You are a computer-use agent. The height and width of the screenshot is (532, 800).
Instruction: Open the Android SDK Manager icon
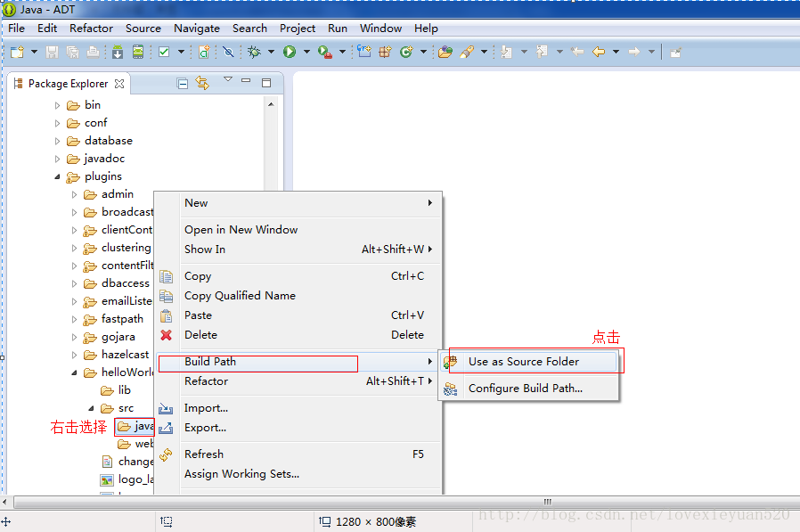[118, 52]
